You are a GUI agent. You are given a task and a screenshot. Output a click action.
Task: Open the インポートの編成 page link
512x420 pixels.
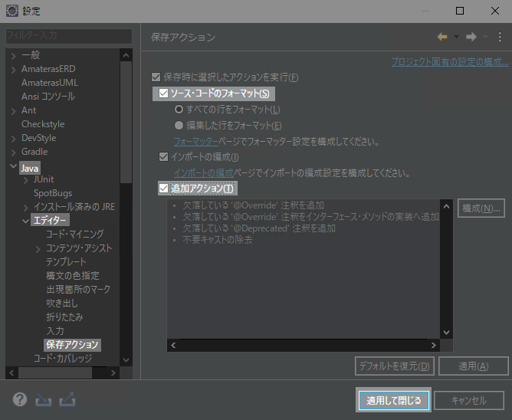[204, 172]
